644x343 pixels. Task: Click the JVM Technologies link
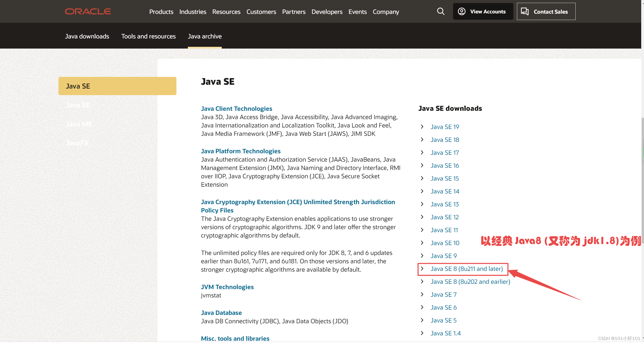click(227, 287)
